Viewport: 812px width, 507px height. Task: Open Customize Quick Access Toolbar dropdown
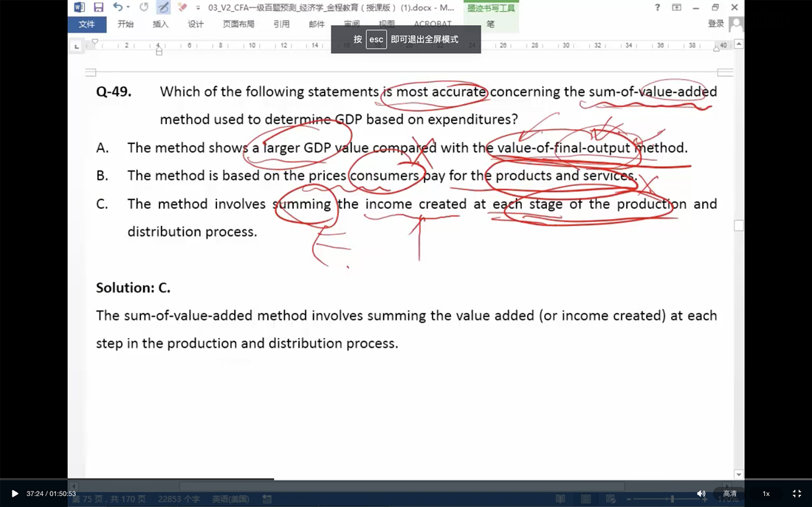[x=198, y=8]
